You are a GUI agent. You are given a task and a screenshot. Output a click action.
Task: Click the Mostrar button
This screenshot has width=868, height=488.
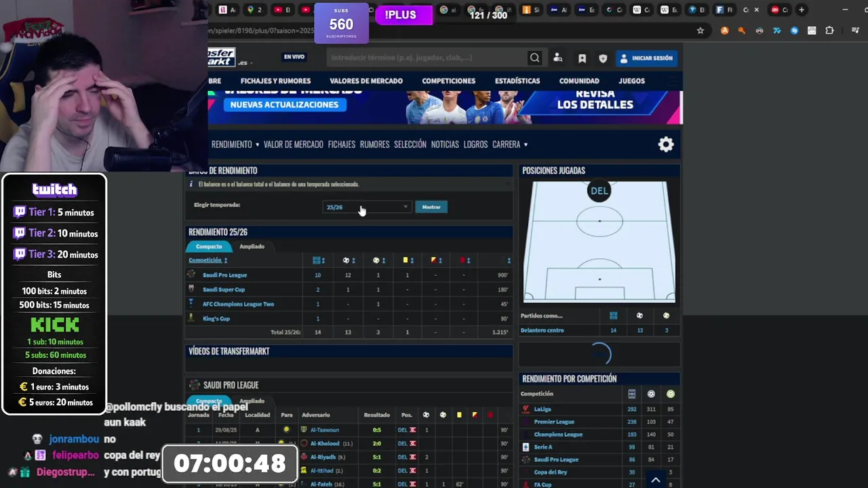431,207
